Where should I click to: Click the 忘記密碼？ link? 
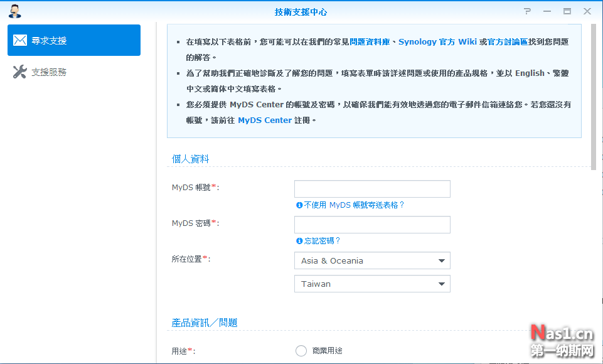point(323,241)
